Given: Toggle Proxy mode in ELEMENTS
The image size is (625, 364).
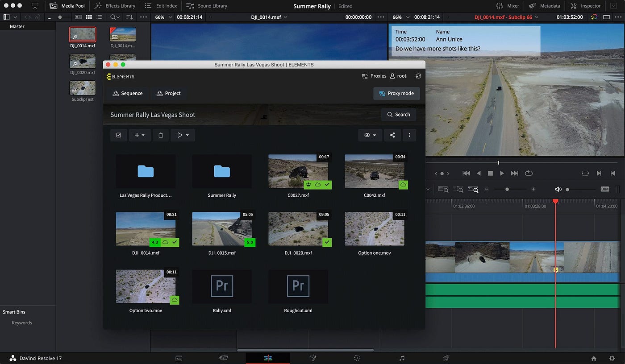Looking at the screenshot, I should [396, 93].
